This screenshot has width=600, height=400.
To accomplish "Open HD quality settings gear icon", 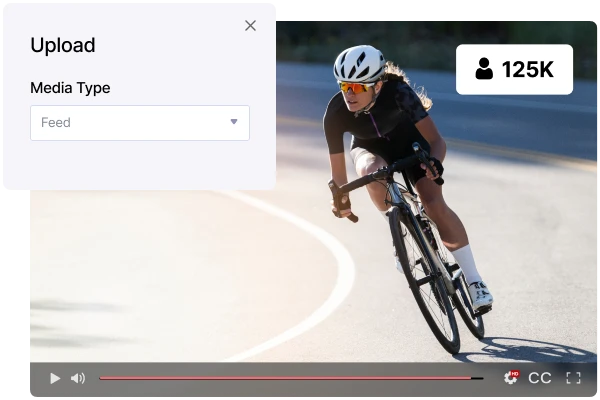I will pos(511,377).
